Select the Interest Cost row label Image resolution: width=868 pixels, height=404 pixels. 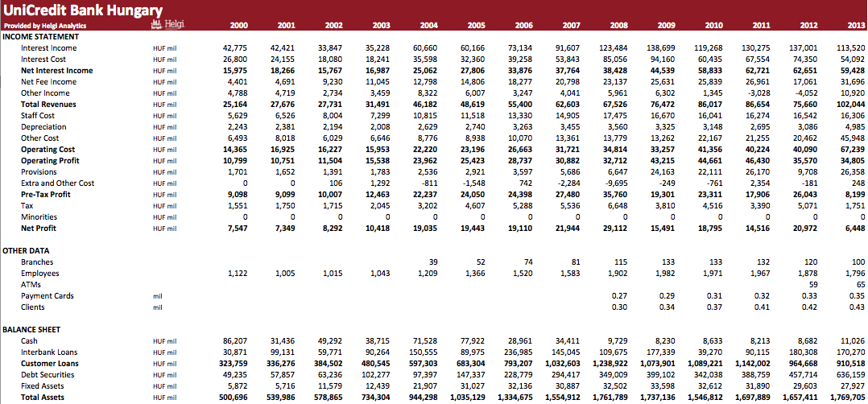43,60
